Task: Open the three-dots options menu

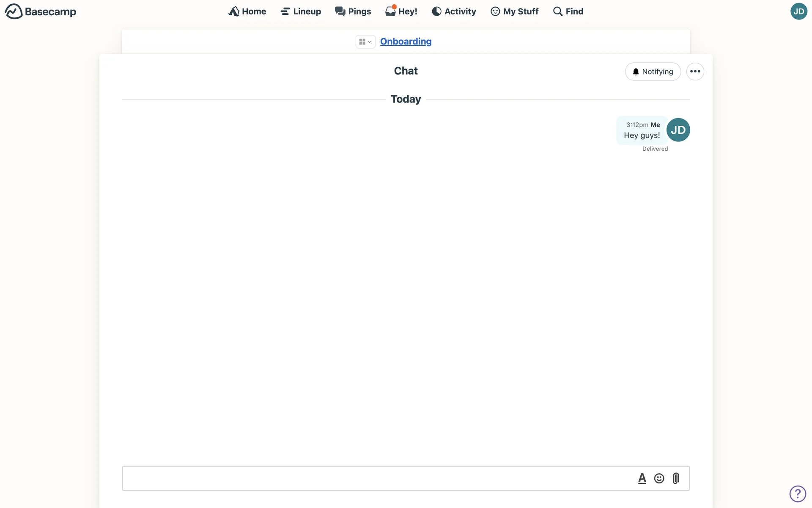Action: click(695, 72)
